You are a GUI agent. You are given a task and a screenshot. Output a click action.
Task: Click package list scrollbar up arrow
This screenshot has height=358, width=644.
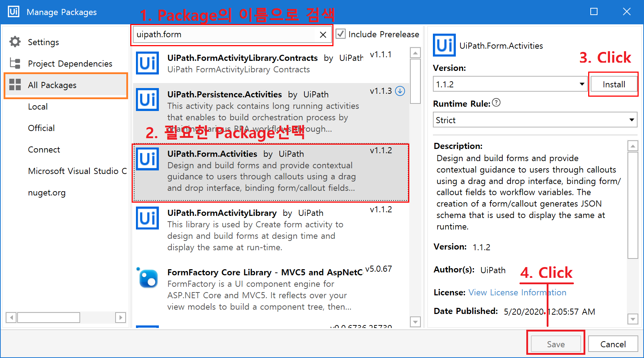click(415, 53)
